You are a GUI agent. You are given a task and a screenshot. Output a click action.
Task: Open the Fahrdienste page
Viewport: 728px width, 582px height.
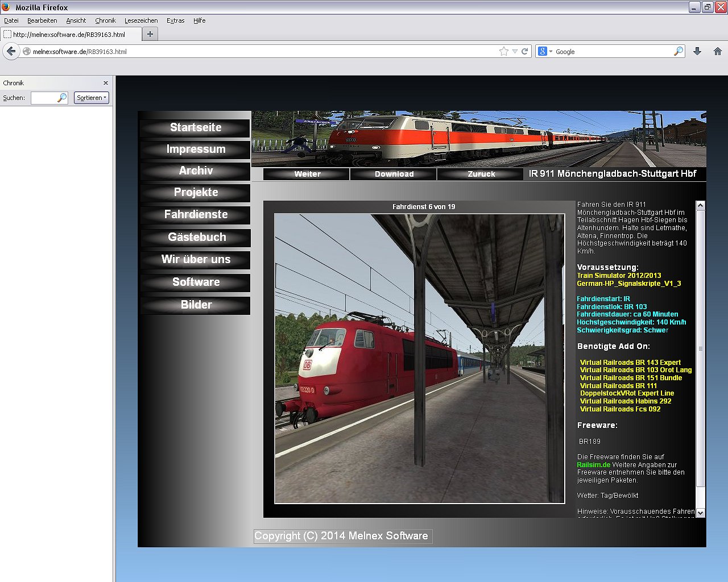tap(196, 214)
